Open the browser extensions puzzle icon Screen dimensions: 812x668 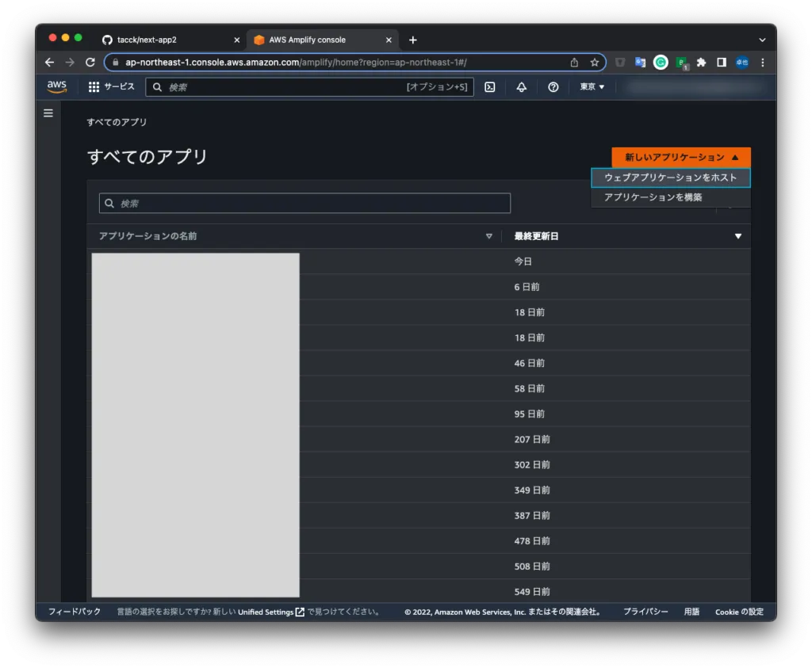[701, 62]
